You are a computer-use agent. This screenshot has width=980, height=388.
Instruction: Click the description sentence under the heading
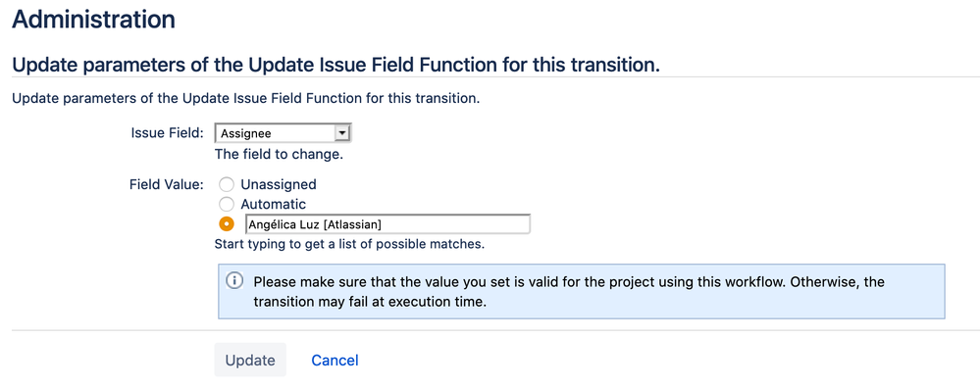[245, 99]
